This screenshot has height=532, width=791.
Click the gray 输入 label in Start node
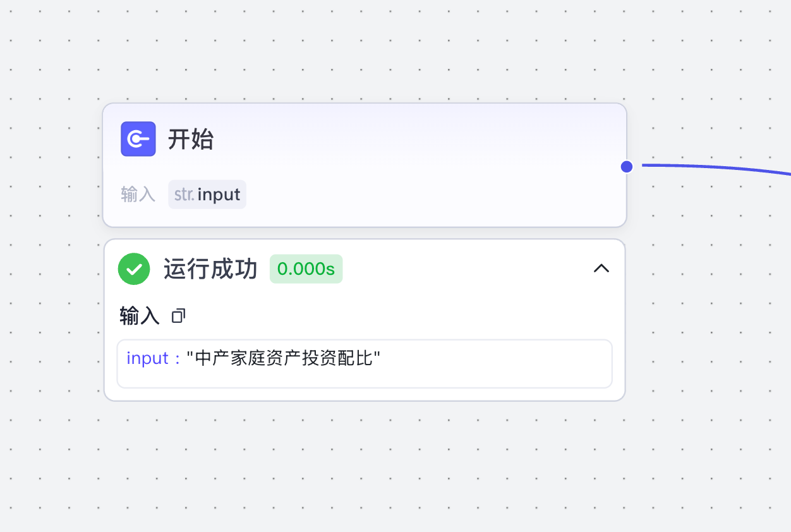click(138, 195)
